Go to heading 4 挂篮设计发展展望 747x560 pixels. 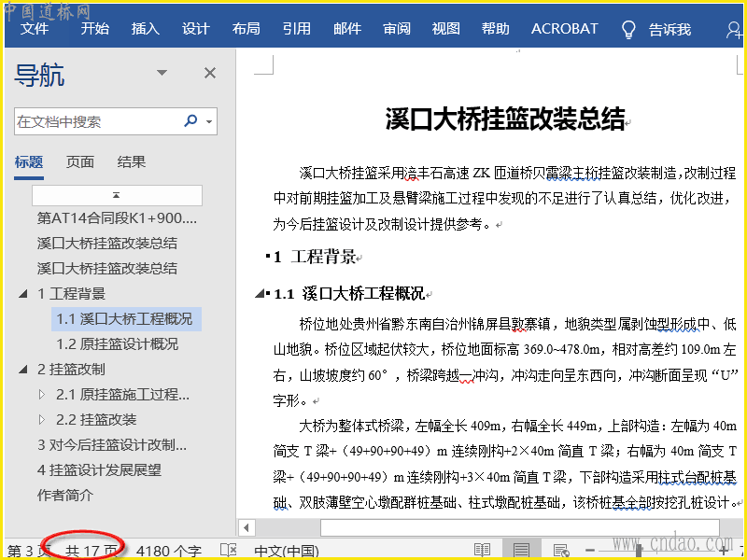click(x=99, y=470)
